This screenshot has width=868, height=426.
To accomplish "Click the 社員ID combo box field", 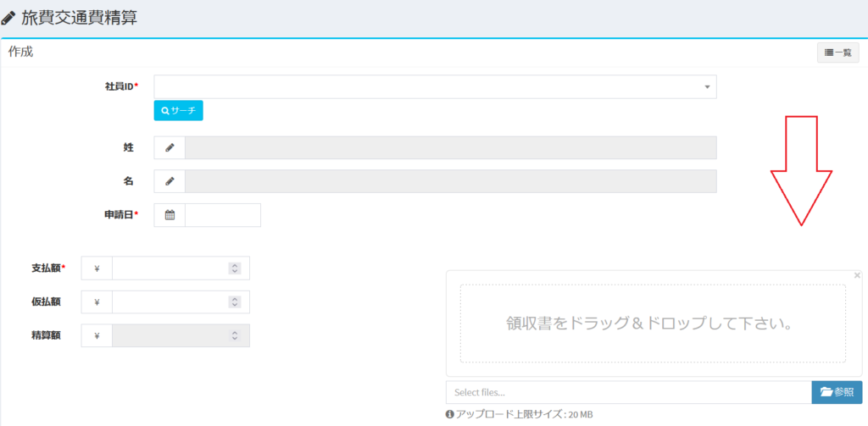I will point(435,87).
